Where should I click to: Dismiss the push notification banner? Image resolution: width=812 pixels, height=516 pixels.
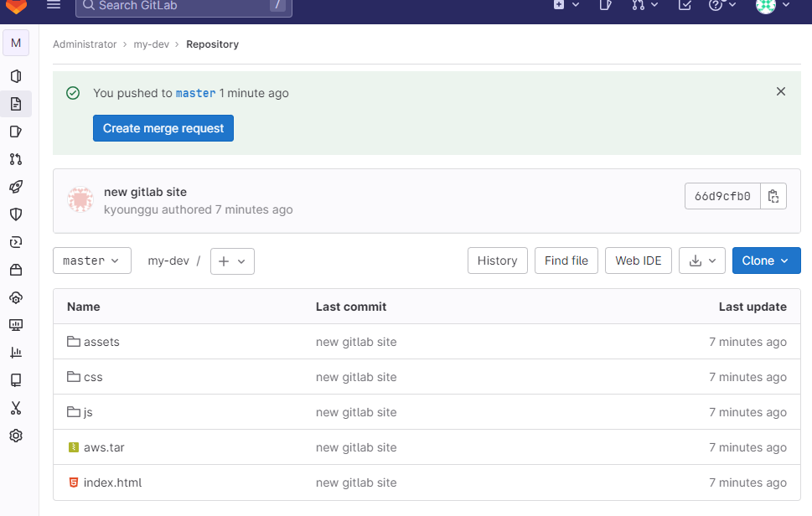[x=781, y=91]
